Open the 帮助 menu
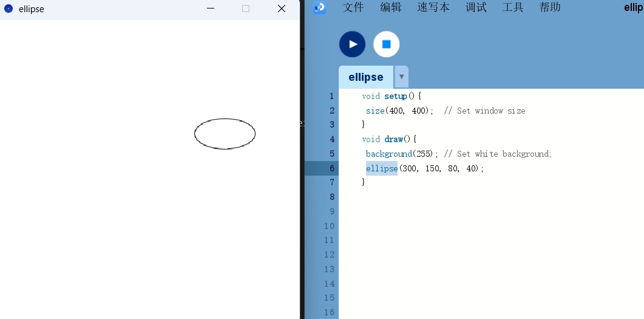The width and height of the screenshot is (644, 319). tap(550, 7)
